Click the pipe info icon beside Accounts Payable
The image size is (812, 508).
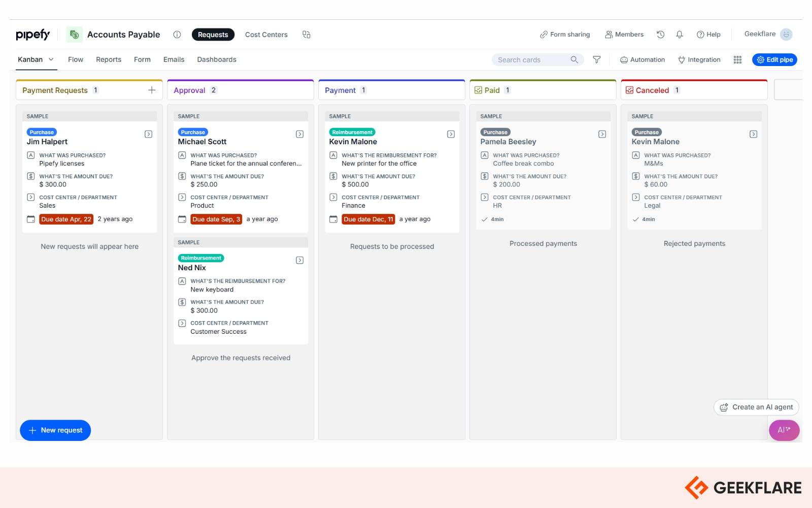(x=177, y=35)
